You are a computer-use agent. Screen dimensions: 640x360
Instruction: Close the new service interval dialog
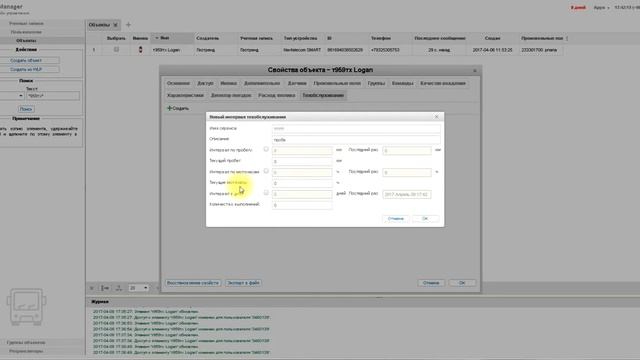click(436, 117)
